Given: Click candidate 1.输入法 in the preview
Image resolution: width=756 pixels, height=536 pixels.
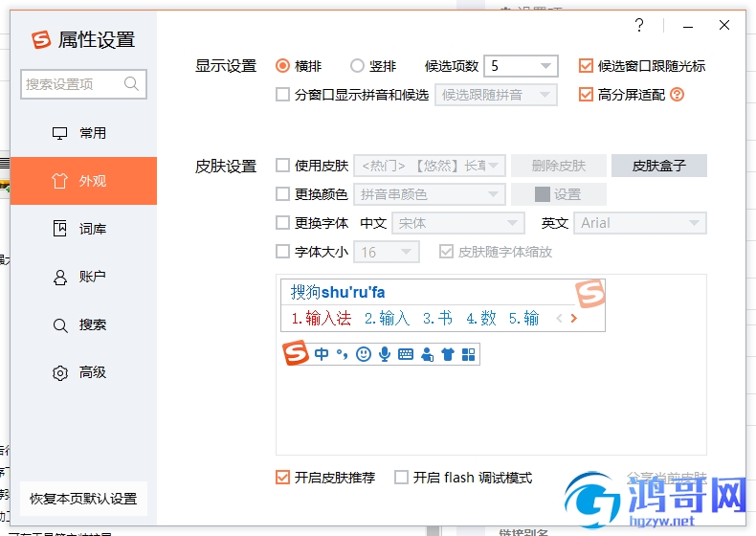Looking at the screenshot, I should [322, 319].
